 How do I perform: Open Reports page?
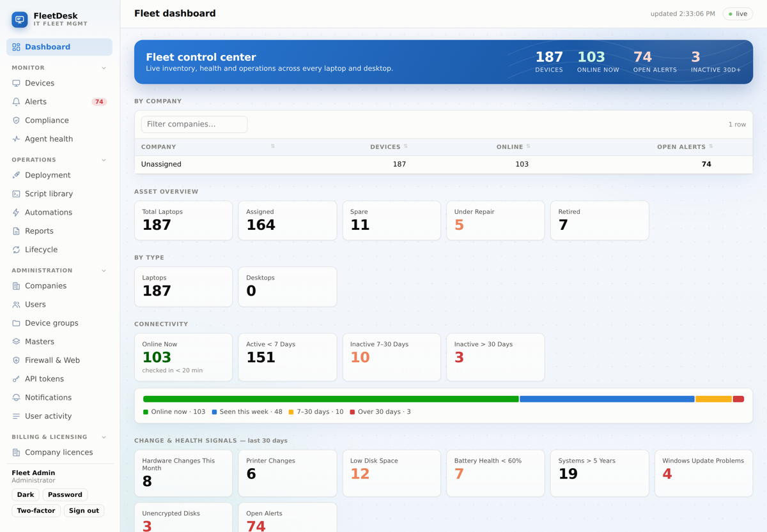59,231
